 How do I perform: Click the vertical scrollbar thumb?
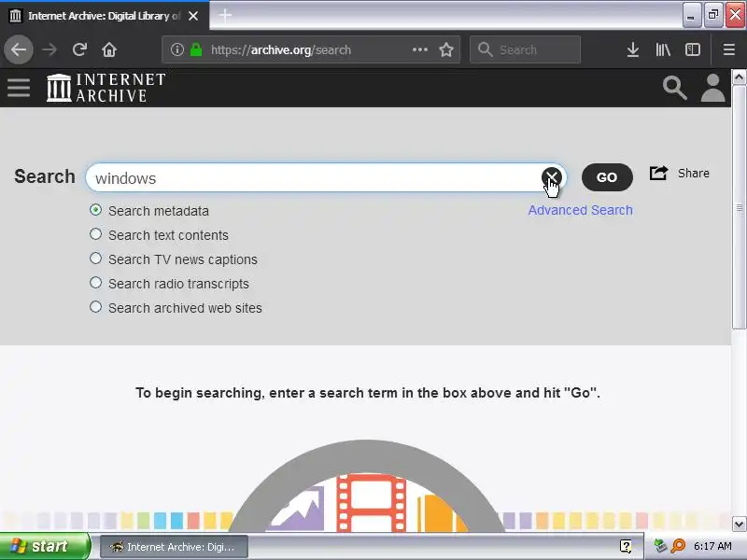pos(739,206)
